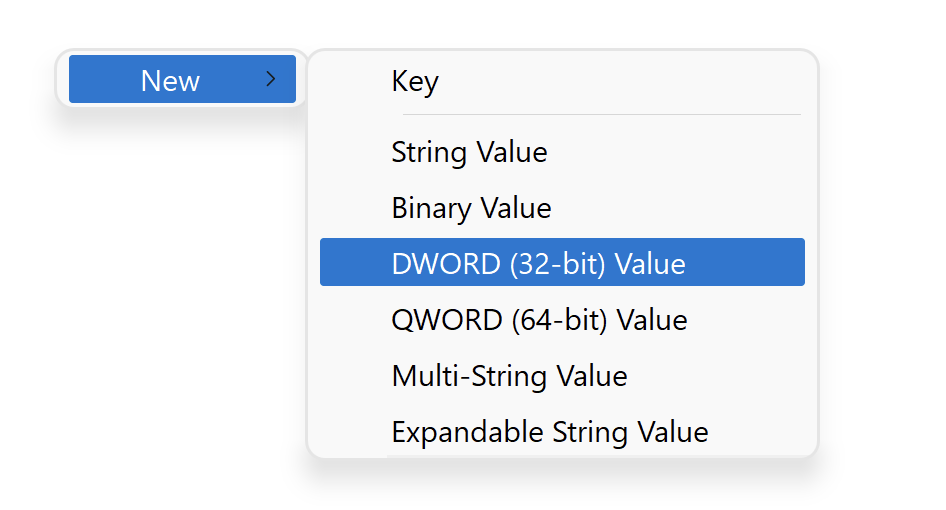Select the DWORD (32-bit) Value entry
This screenshot has width=946, height=510.
point(538,263)
